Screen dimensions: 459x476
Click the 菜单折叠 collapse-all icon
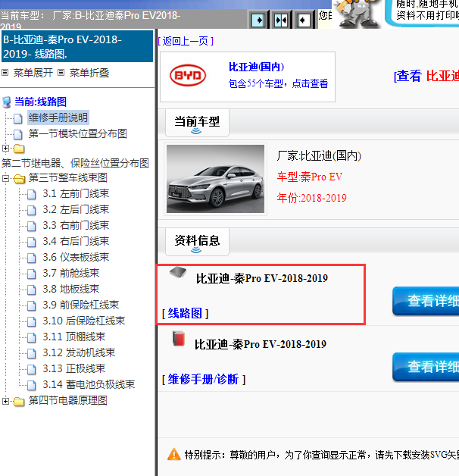(x=61, y=73)
